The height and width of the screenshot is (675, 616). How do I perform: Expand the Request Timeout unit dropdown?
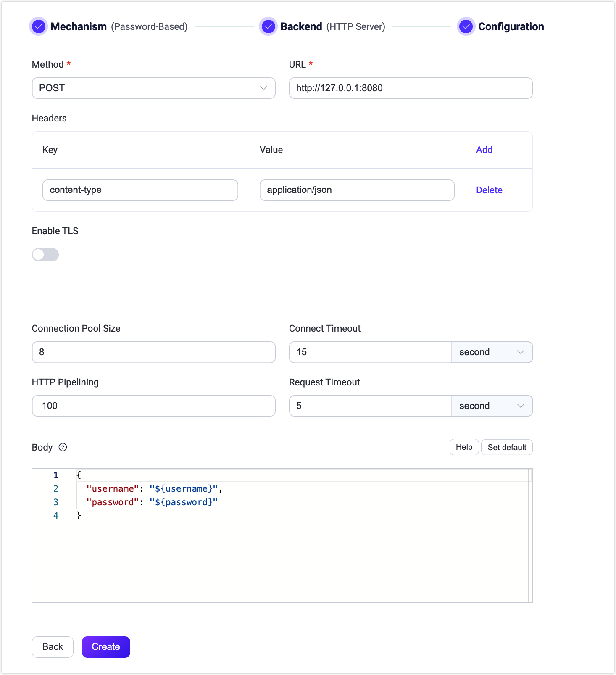pos(492,406)
